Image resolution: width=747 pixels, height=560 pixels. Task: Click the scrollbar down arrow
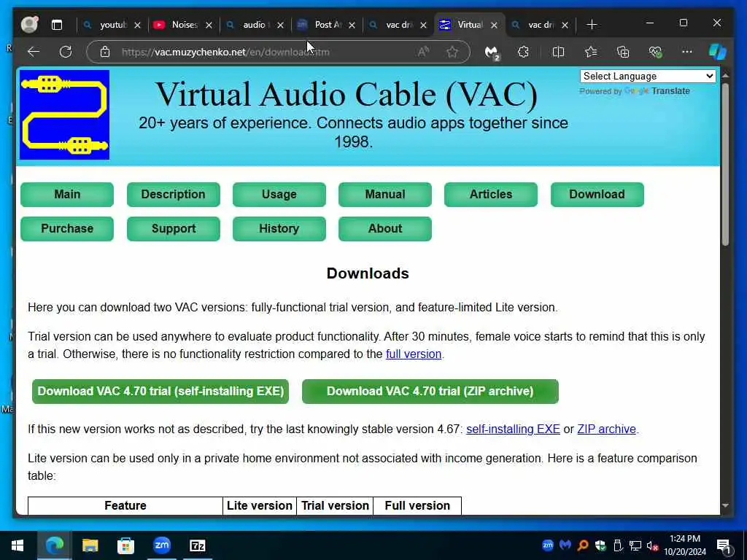point(725,506)
